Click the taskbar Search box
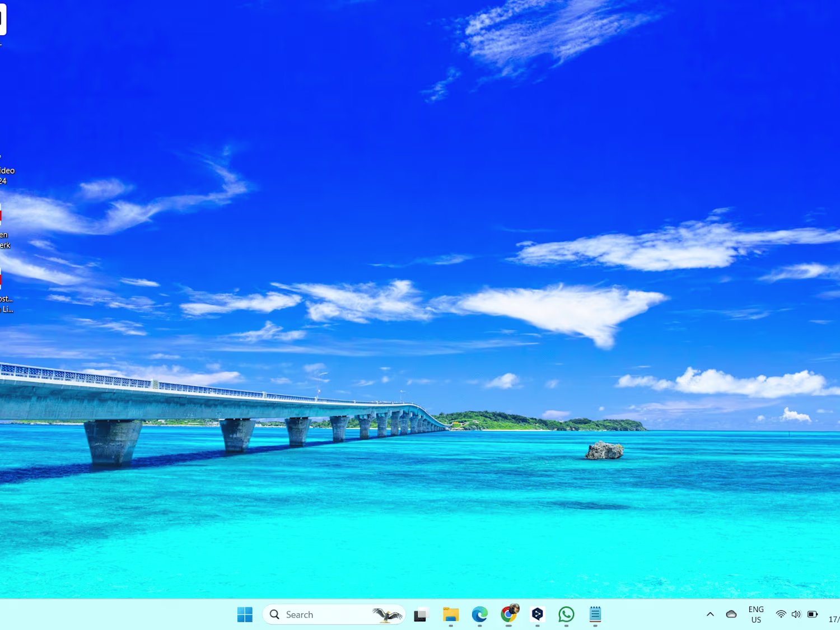Image resolution: width=840 pixels, height=630 pixels. pos(334,614)
